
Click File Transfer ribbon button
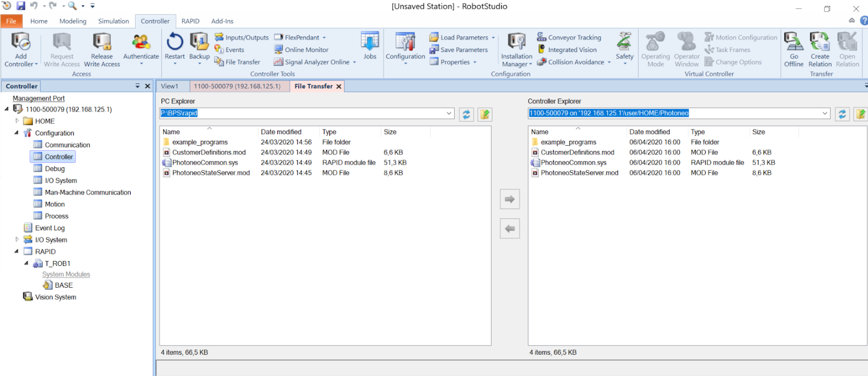point(238,62)
